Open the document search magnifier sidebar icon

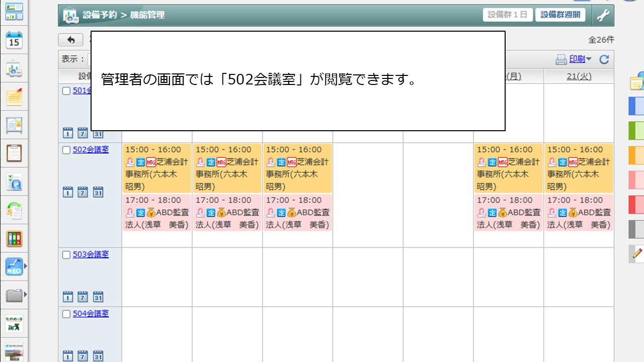(x=14, y=182)
